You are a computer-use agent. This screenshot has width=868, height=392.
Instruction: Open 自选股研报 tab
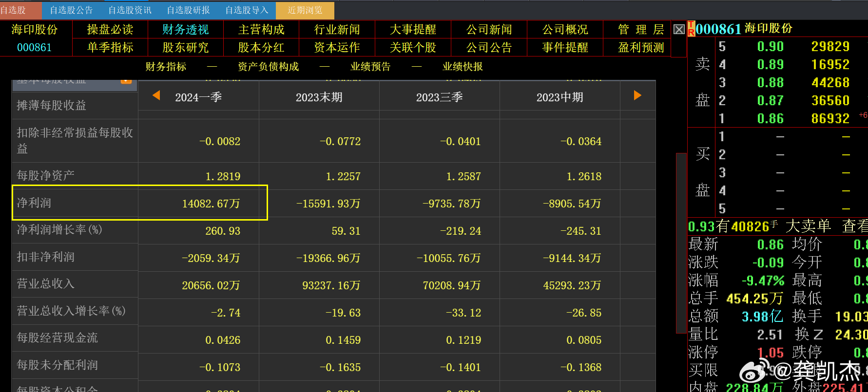coord(188,10)
